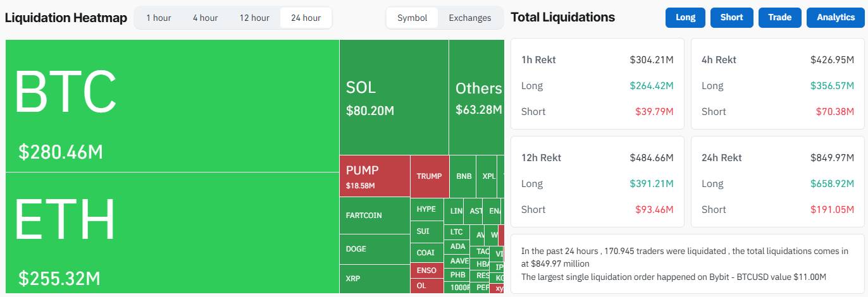This screenshot has height=297, width=868.
Task: Toggle heatmap view to Symbol
Action: click(412, 18)
